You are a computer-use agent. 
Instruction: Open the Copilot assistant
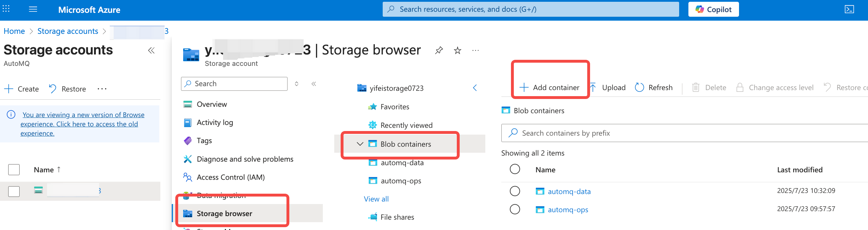coord(713,10)
